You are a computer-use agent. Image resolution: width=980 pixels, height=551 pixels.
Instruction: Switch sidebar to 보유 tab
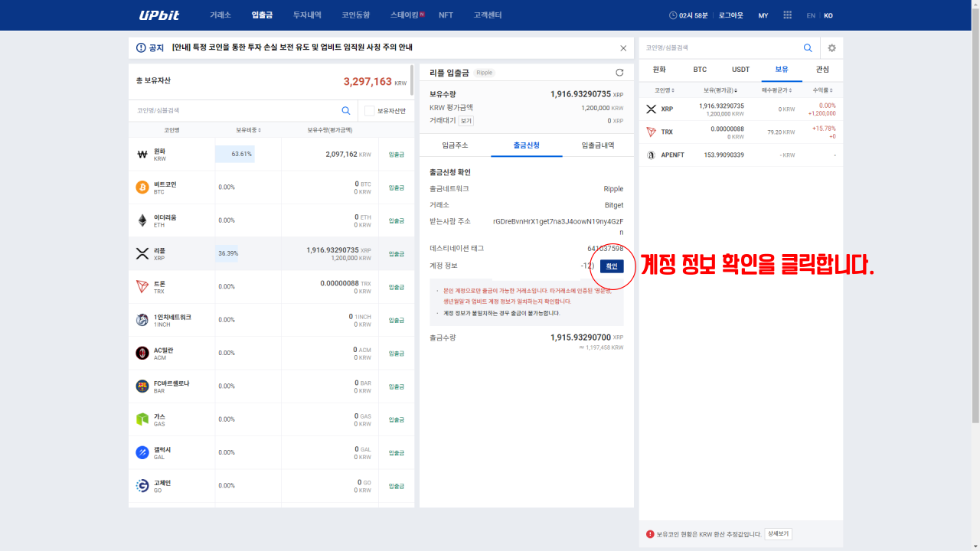click(782, 70)
